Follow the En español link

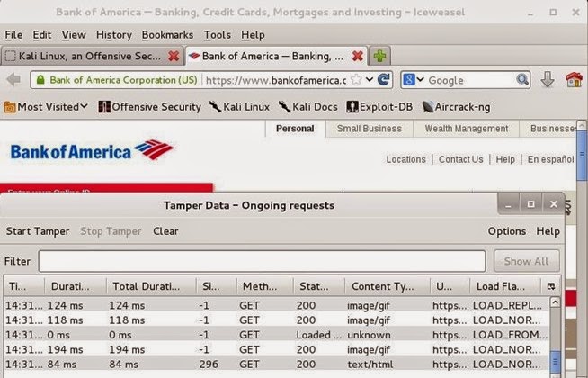[x=550, y=159]
